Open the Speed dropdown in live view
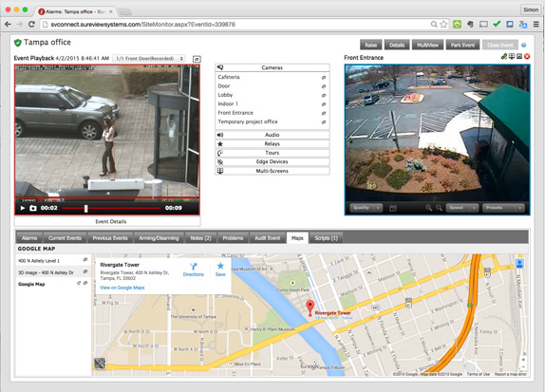This screenshot has height=392, width=545. tap(462, 208)
